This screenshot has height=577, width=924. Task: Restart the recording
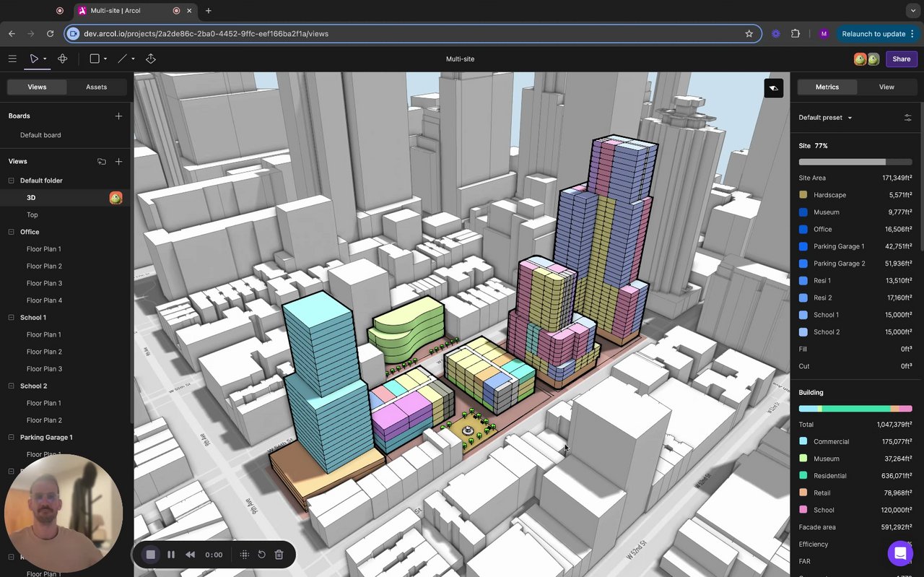pyautogui.click(x=262, y=555)
